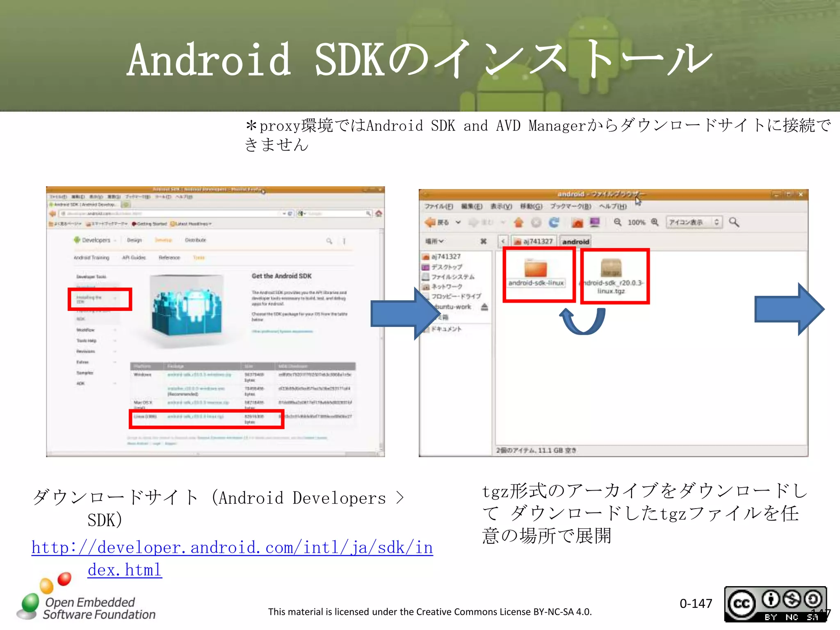Open the developer site overflow menu icon
The width and height of the screenshot is (840, 630).
point(344,241)
